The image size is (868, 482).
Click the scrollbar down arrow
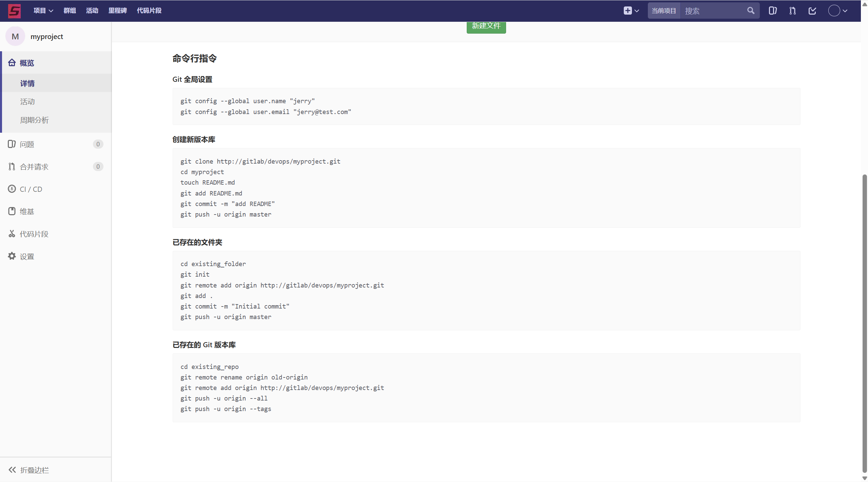point(865,478)
